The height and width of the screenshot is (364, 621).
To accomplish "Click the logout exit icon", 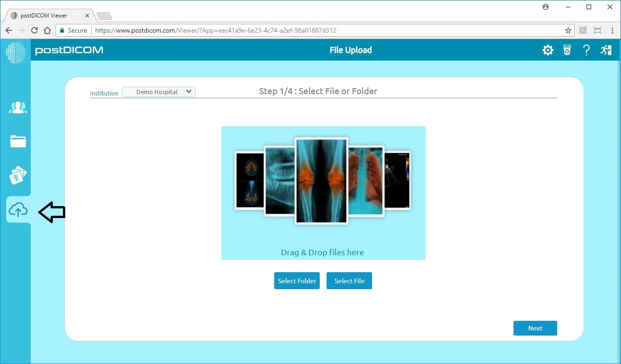I will pyautogui.click(x=606, y=50).
